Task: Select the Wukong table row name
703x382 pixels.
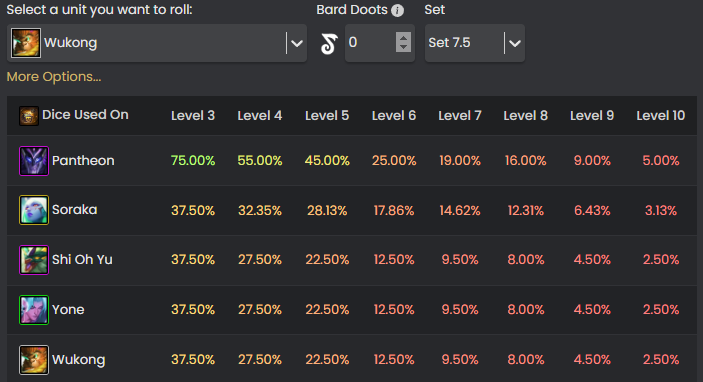Action: coord(78,360)
